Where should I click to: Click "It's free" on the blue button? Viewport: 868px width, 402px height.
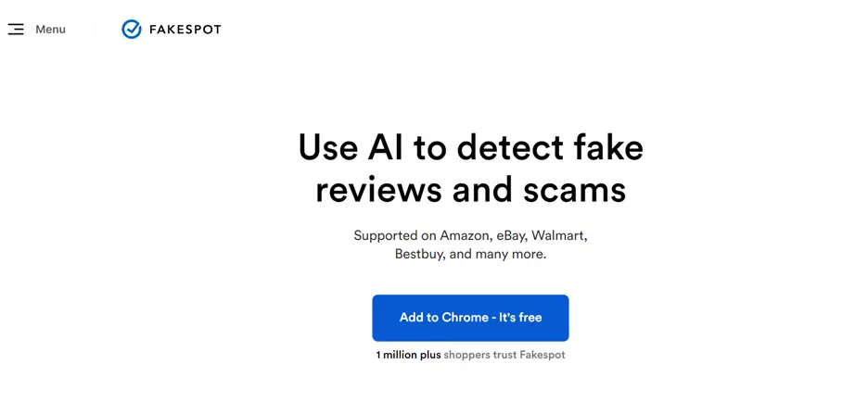click(x=520, y=318)
